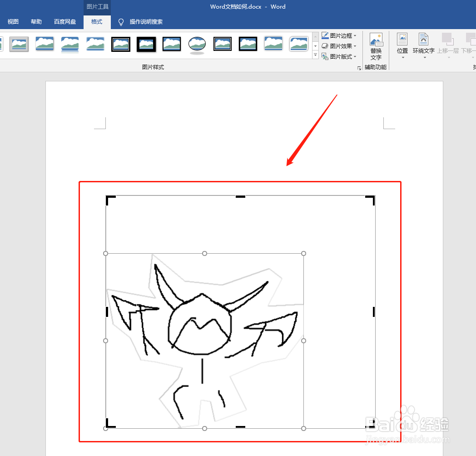476x456 pixels.
Task: Click the right-middle crop handle
Action: coord(374,312)
